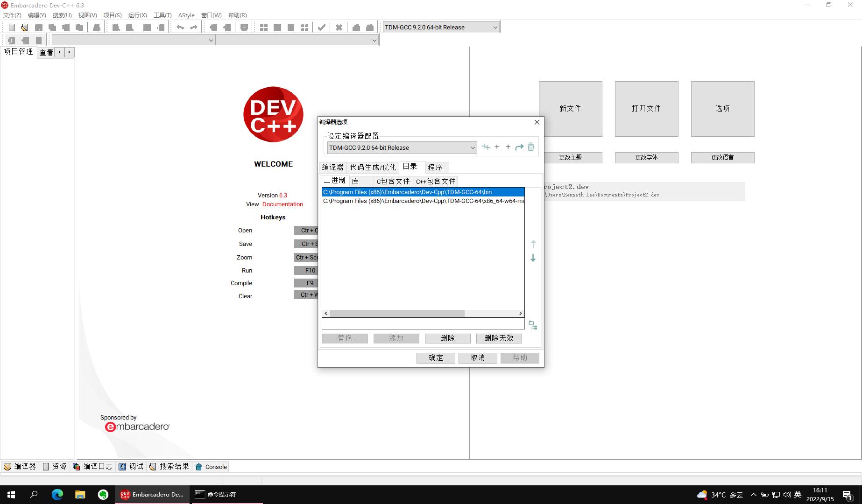Click right arrow beside 查看 tab

pyautogui.click(x=69, y=52)
